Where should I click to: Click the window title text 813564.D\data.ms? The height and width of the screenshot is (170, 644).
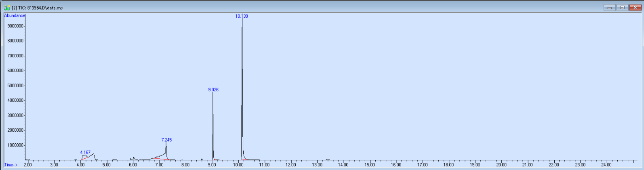click(x=44, y=8)
